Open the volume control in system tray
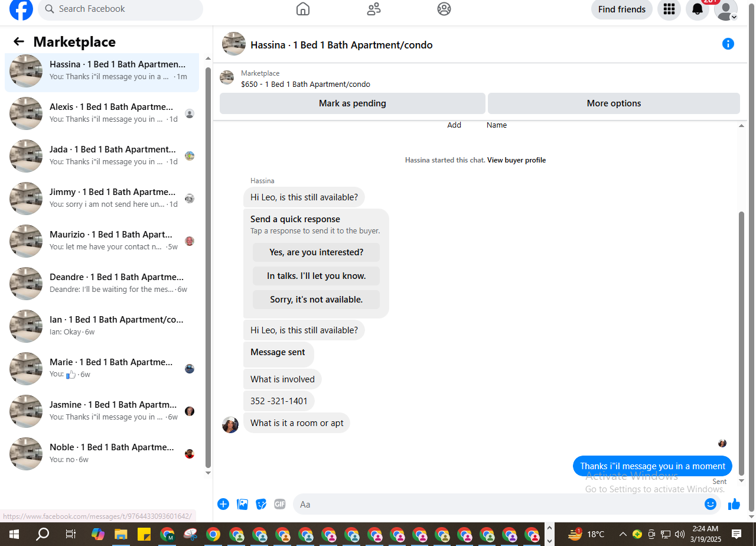 (x=679, y=534)
